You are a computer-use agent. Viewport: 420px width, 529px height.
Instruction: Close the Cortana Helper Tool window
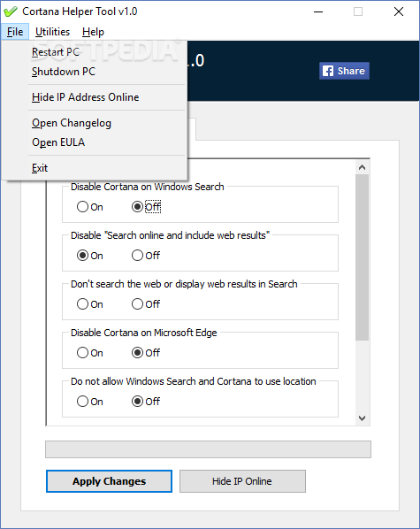point(399,11)
